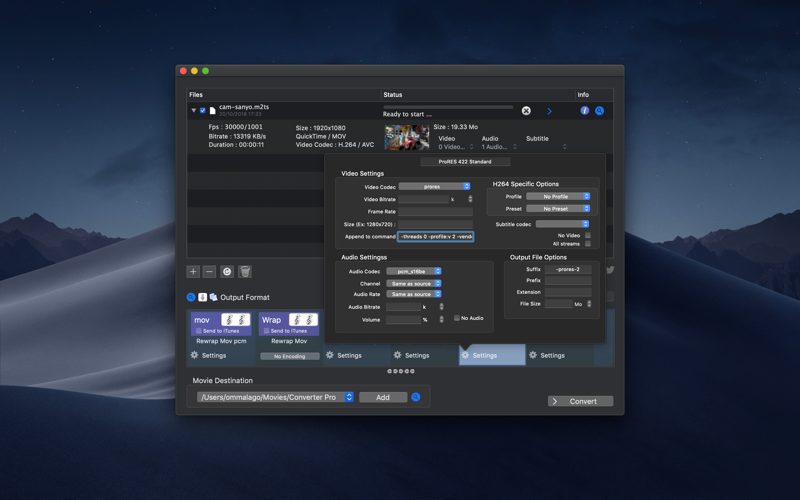Click the trash can icon

click(245, 272)
